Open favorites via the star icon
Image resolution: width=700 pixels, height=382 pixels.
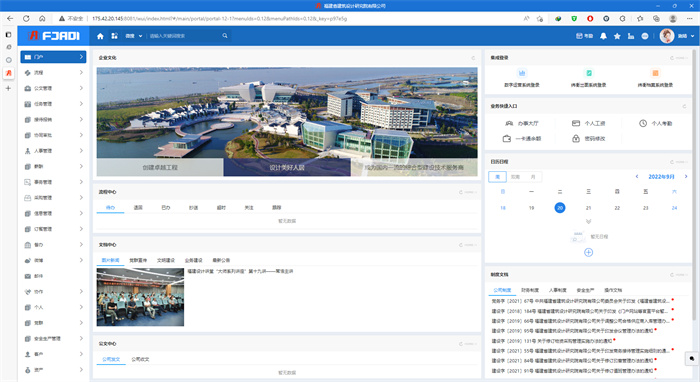[x=617, y=36]
